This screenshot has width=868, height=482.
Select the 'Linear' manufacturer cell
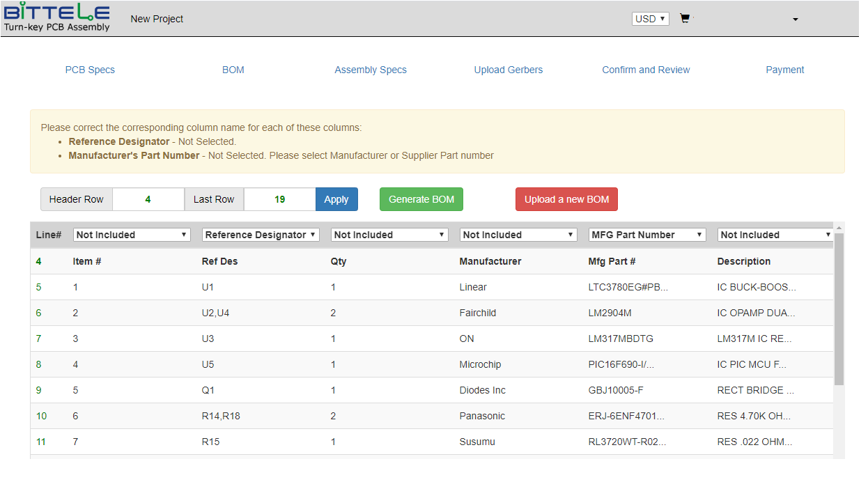point(473,287)
